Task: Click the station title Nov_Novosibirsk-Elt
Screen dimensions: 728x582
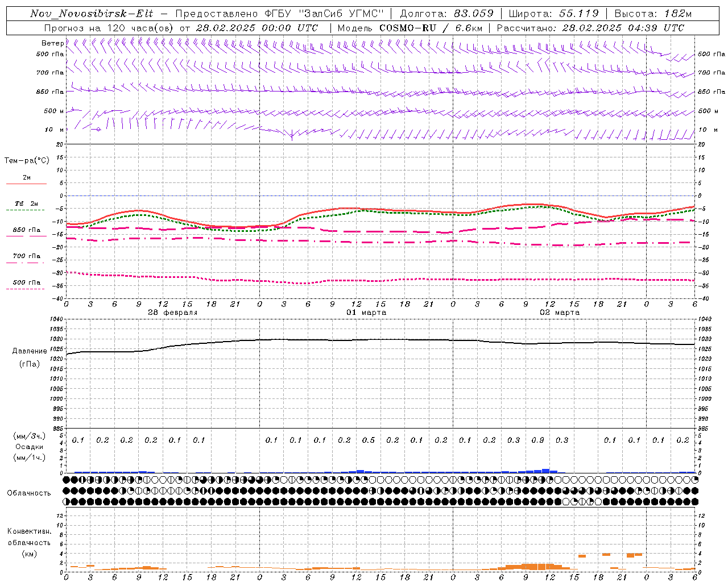Action: 91,14
